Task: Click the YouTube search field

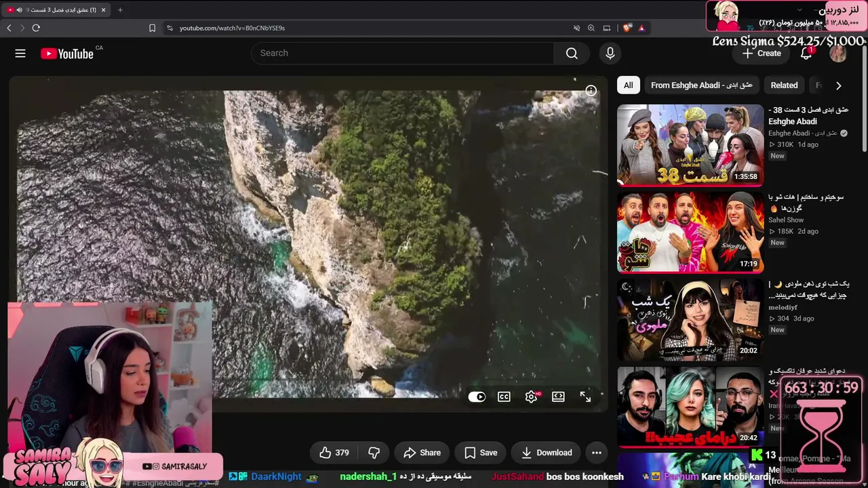Action: (403, 53)
